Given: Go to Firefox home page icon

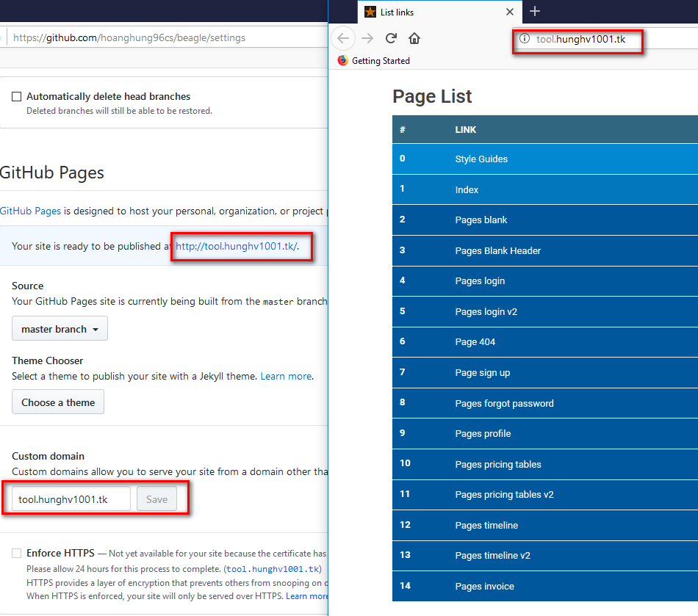Looking at the screenshot, I should click(414, 38).
